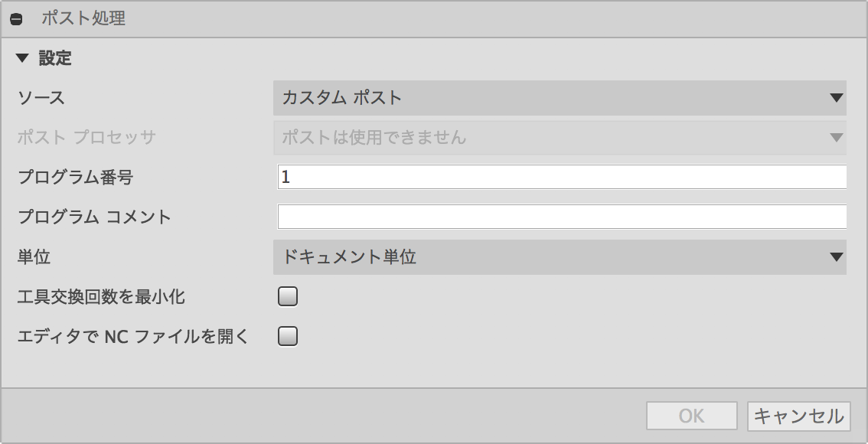This screenshot has height=444, width=868.
Task: Click the ポスト処理 dialog title text
Action: (x=83, y=18)
